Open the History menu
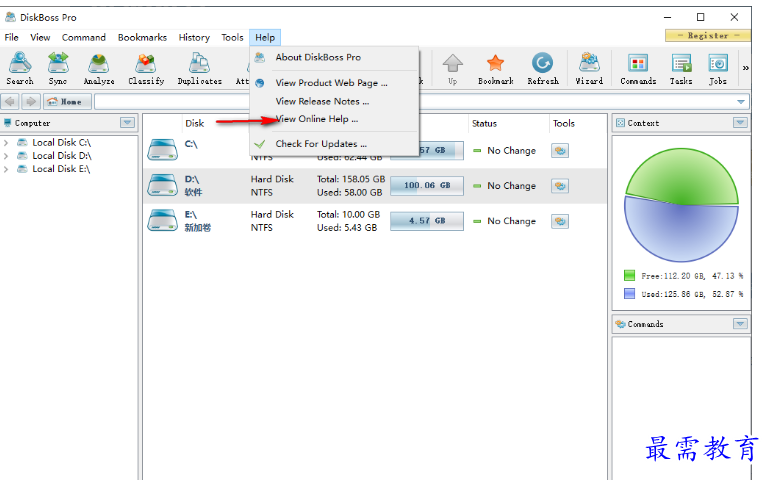The height and width of the screenshot is (480, 767). (194, 37)
